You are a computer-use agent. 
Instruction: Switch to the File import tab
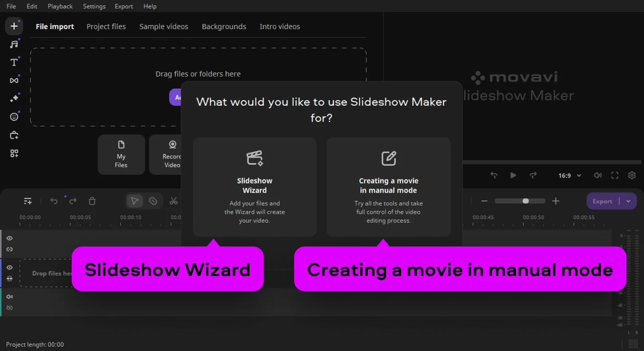click(x=55, y=27)
